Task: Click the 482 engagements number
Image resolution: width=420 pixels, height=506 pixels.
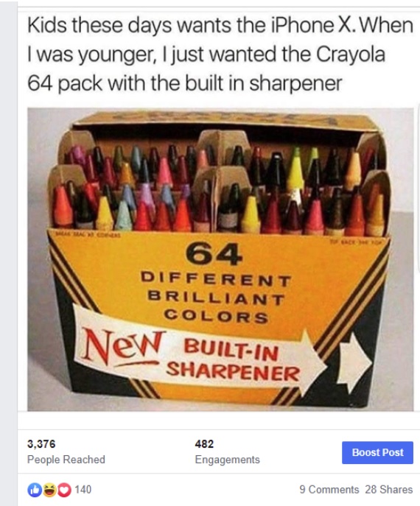Action: 204,444
